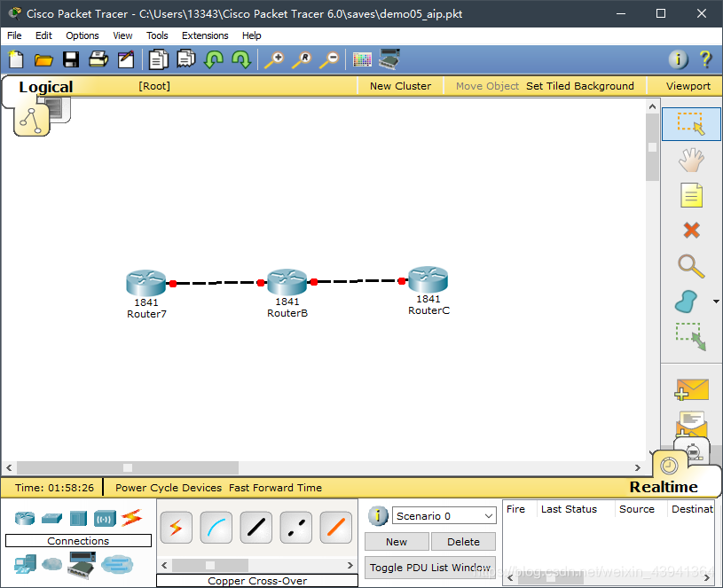Viewport: 723px width, 588px height.
Task: Click the Zoom Out magnifier icon
Action: (329, 60)
